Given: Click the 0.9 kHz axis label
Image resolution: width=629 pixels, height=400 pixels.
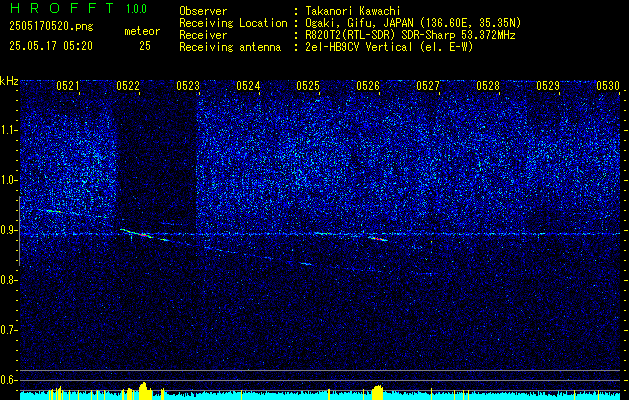Looking at the screenshot, I should click(9, 230).
